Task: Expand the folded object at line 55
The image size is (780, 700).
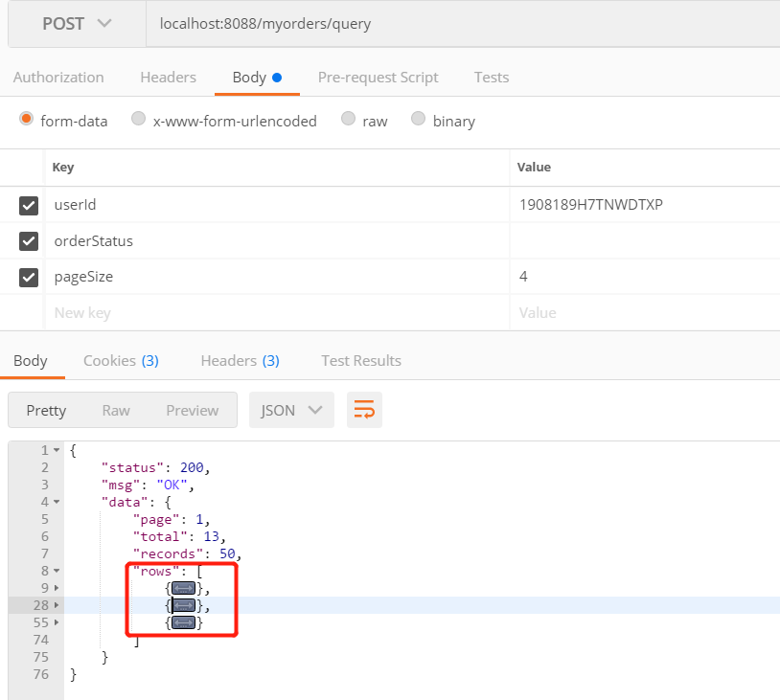Action: 57,622
